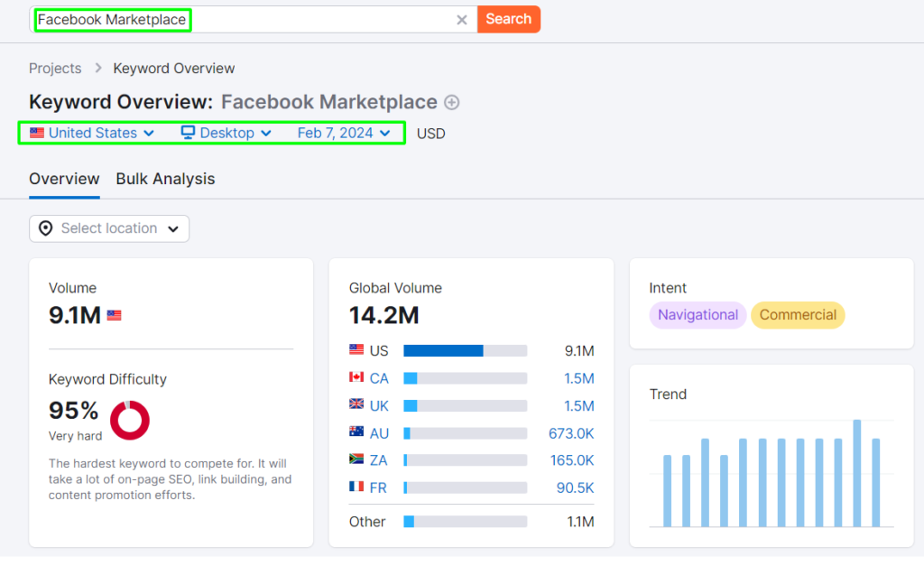
Task: Click the FR country link
Action: pos(378,488)
